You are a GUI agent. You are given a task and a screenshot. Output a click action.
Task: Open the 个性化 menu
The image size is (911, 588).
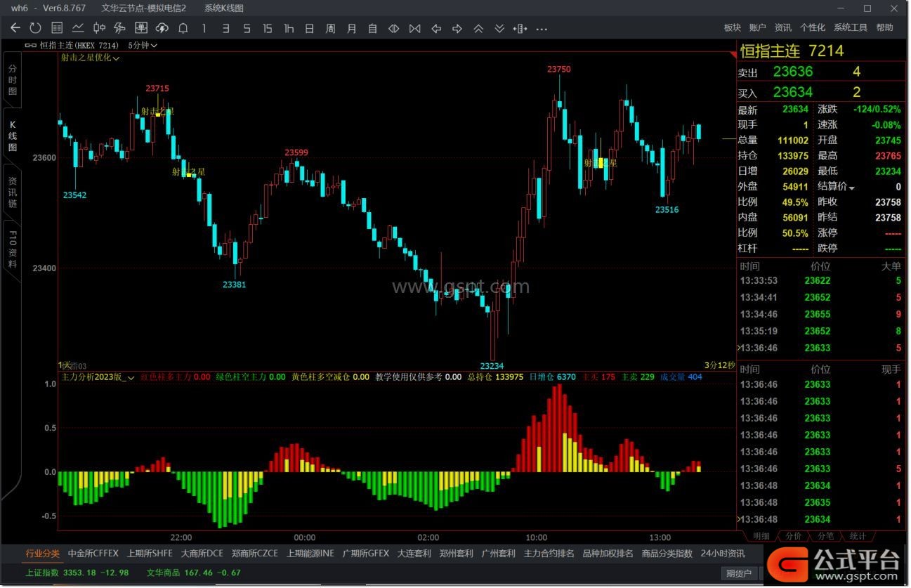pos(813,27)
